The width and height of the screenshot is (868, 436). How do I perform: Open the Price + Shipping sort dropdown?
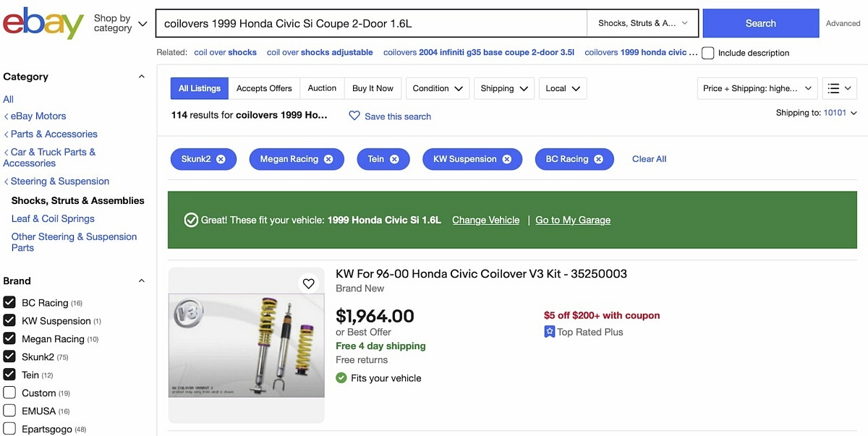(x=757, y=87)
